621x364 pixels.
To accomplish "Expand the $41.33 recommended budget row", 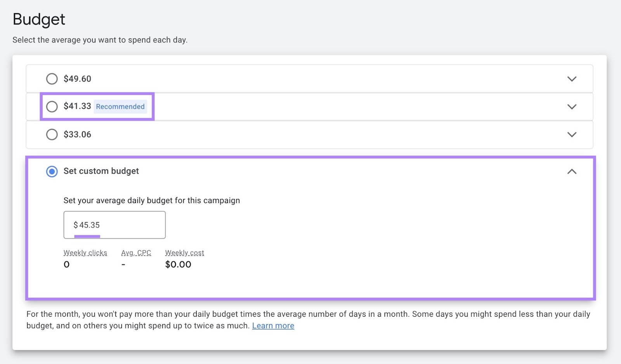I will click(571, 106).
